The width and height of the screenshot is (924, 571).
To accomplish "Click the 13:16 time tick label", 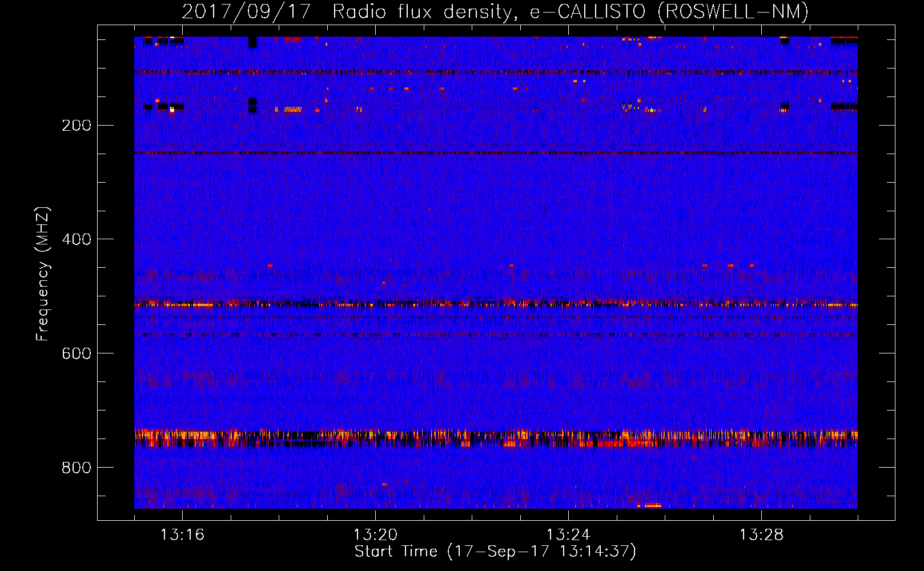I will pos(182,535).
